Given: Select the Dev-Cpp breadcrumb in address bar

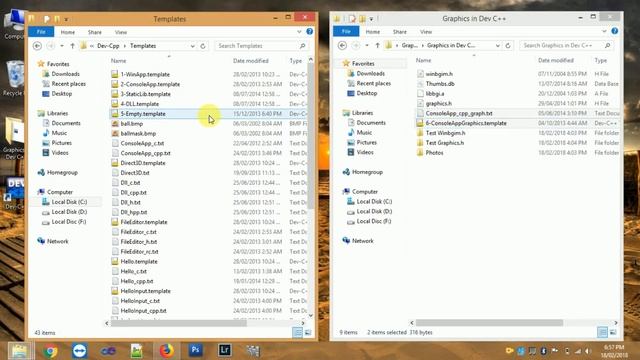Looking at the screenshot, I should point(108,46).
